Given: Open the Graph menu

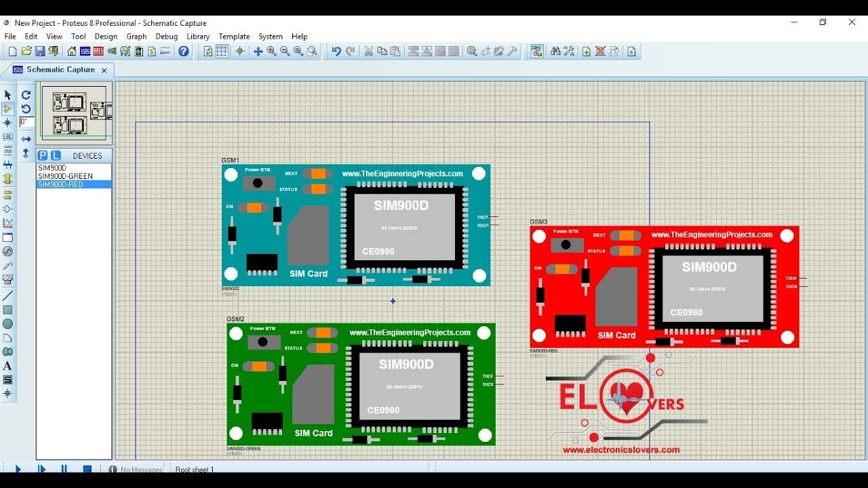Looking at the screenshot, I should click(136, 37).
